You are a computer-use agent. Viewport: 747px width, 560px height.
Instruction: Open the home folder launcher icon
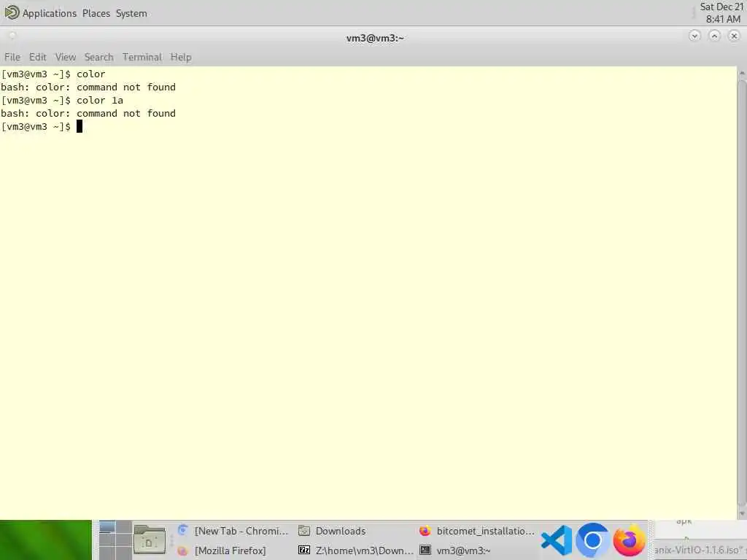150,540
